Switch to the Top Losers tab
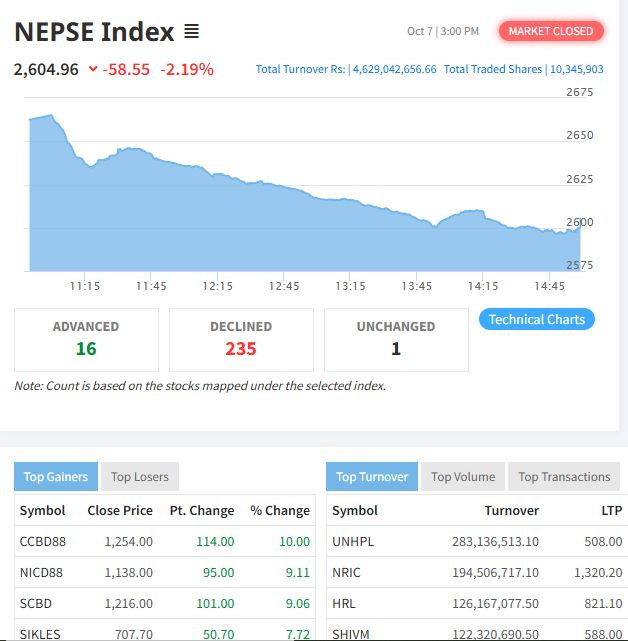The height and width of the screenshot is (641, 628). 140,477
